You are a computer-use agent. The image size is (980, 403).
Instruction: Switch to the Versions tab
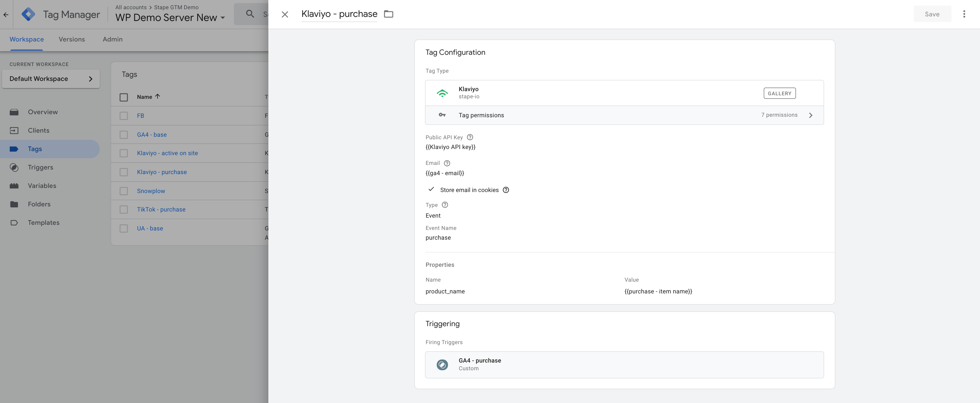[72, 39]
